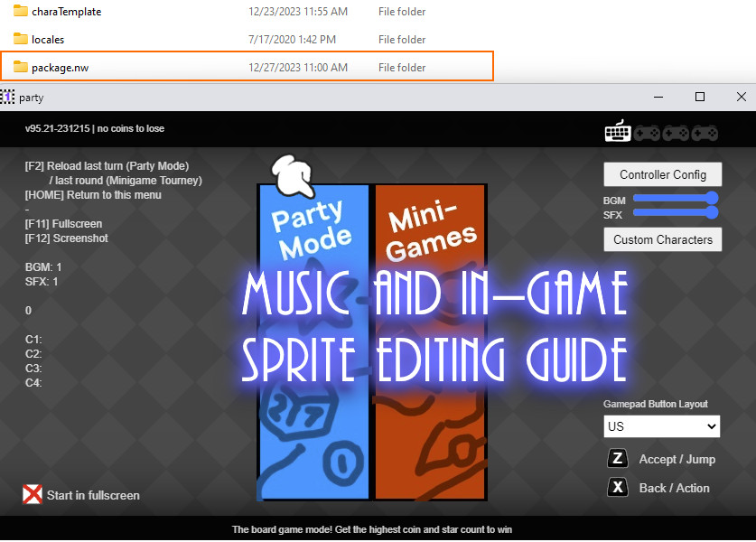Open Controller Config
Viewport: 756px width, 542px height.
tap(662, 173)
